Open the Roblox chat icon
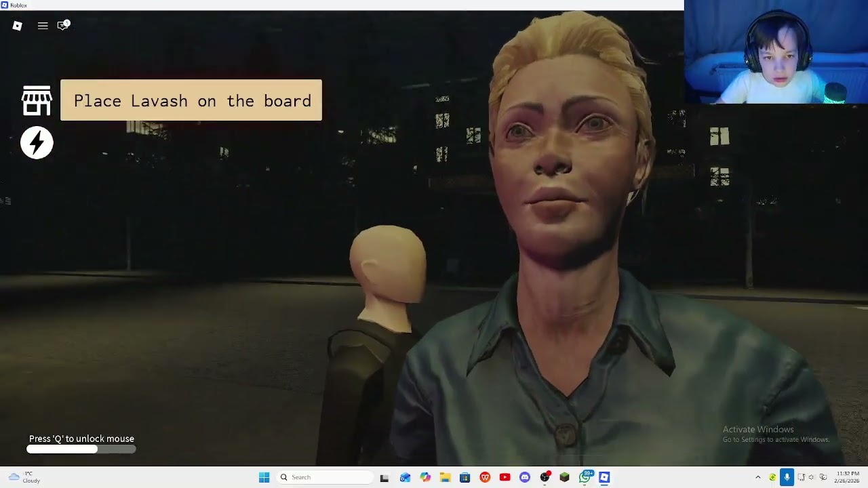 63,25
